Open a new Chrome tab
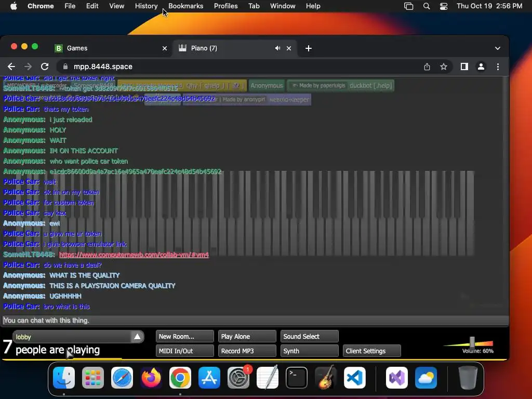This screenshot has width=532, height=399. click(x=309, y=48)
